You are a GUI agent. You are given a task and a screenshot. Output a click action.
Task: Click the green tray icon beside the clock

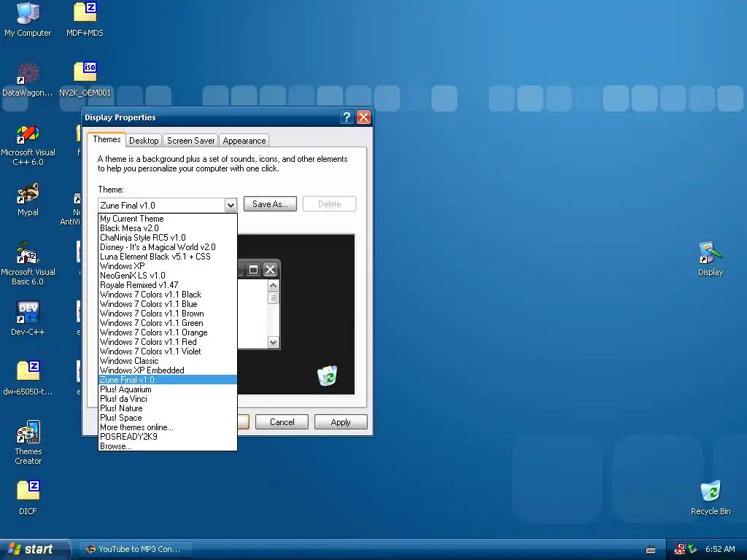[692, 549]
